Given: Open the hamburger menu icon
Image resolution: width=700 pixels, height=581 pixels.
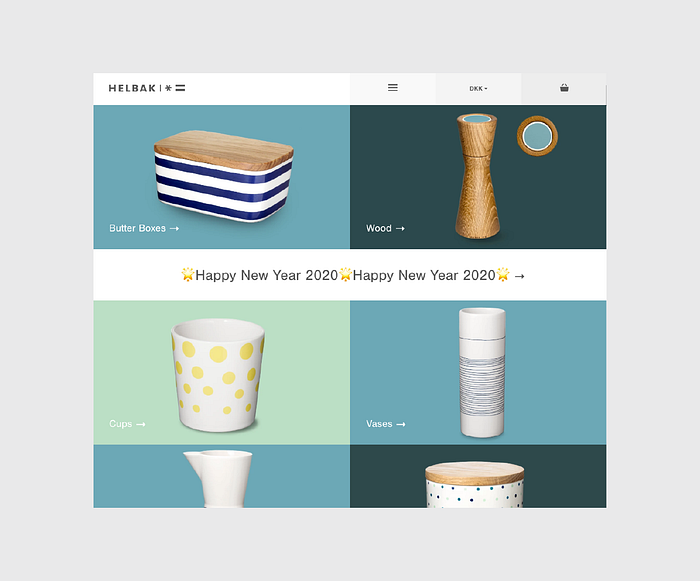Looking at the screenshot, I should click(x=392, y=88).
